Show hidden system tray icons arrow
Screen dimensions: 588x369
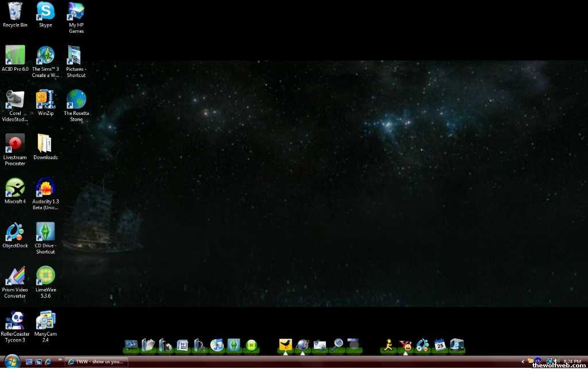coord(523,362)
